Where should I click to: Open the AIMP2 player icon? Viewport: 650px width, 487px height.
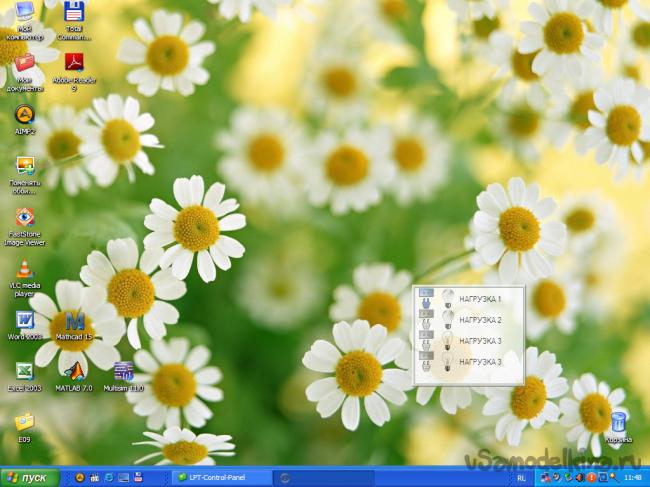(x=25, y=114)
